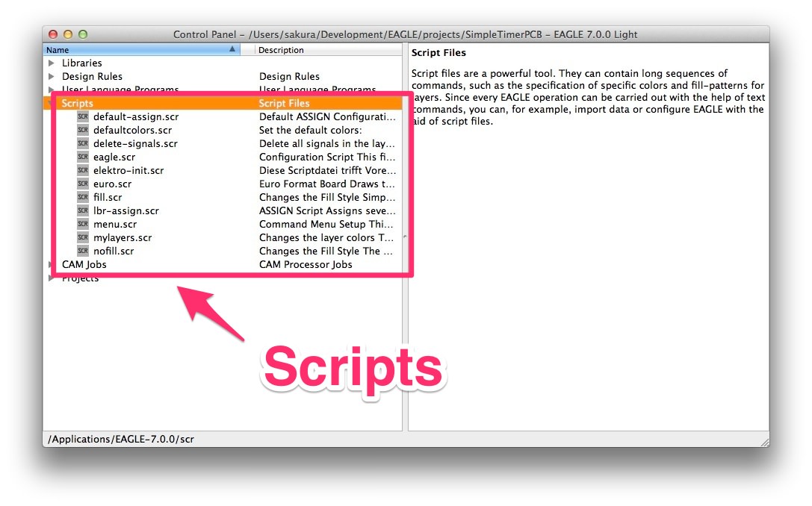Image resolution: width=812 pixels, height=506 pixels.
Task: Sort by the Name column header
Action: pos(141,50)
